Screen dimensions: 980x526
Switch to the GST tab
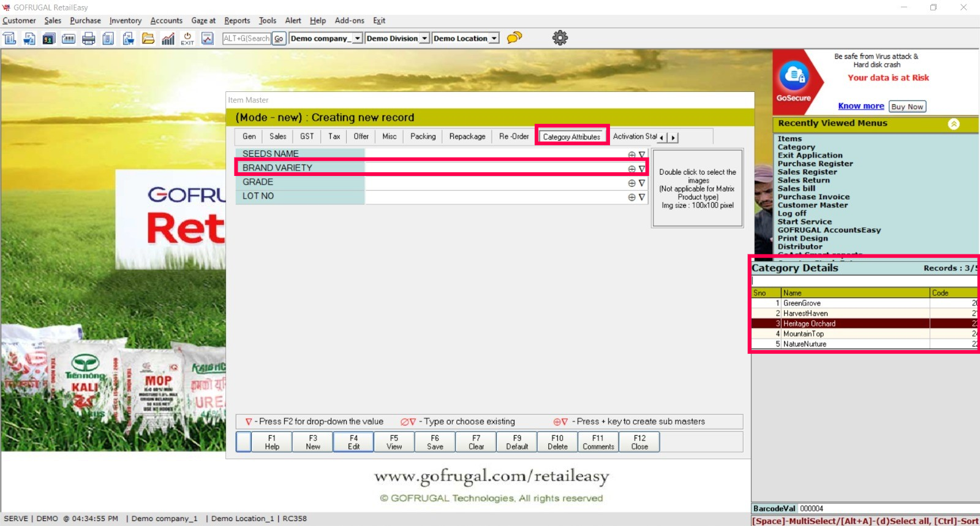click(x=307, y=136)
